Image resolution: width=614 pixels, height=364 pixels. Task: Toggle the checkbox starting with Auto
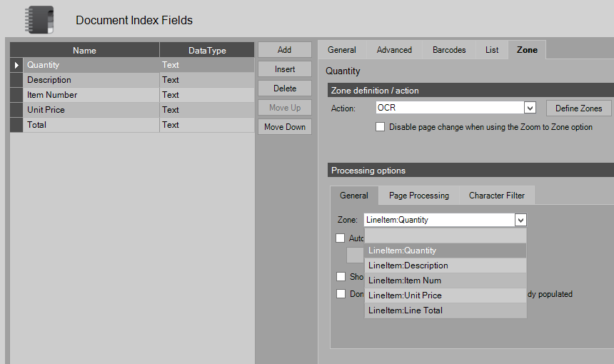341,238
